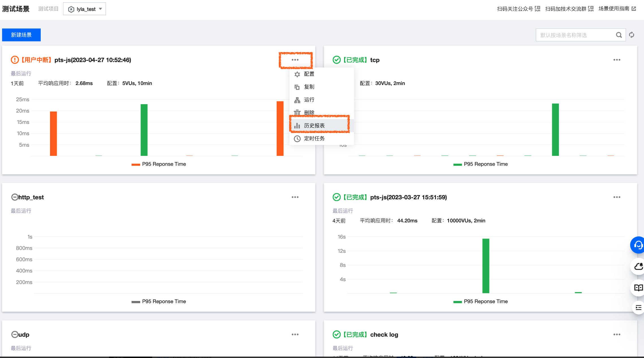The width and height of the screenshot is (644, 358).
Task: Select 复制 in the dropdown menu
Action: (x=309, y=87)
